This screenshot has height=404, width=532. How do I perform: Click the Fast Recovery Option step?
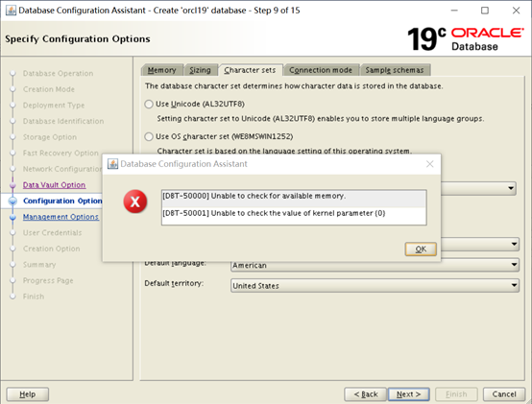60,154
